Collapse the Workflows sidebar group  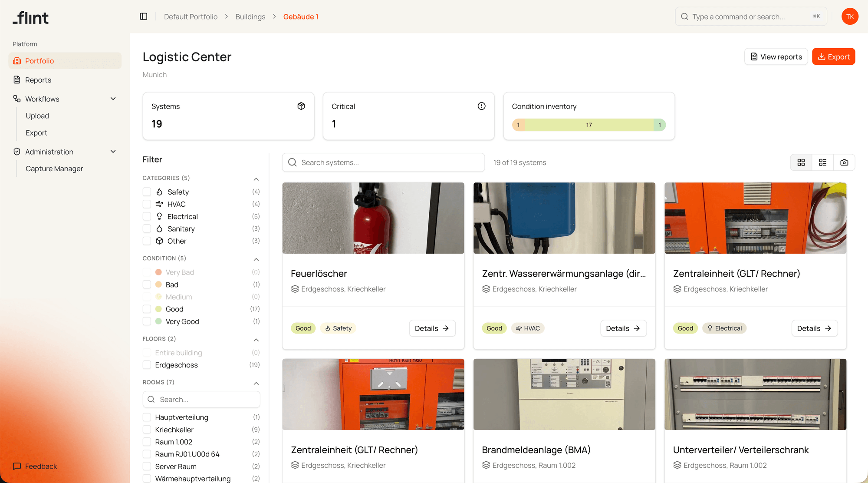click(x=113, y=99)
